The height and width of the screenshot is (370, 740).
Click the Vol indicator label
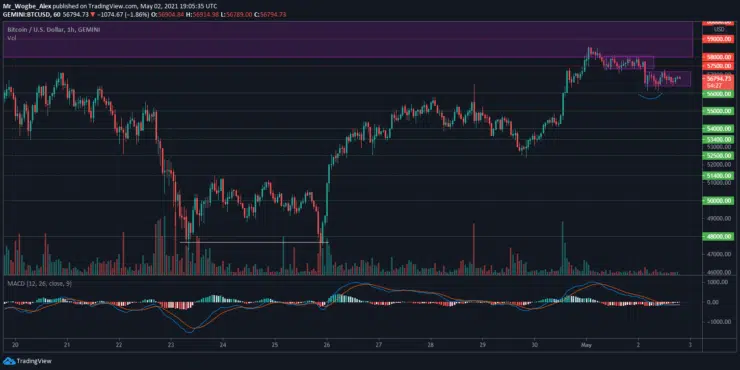[x=11, y=38]
